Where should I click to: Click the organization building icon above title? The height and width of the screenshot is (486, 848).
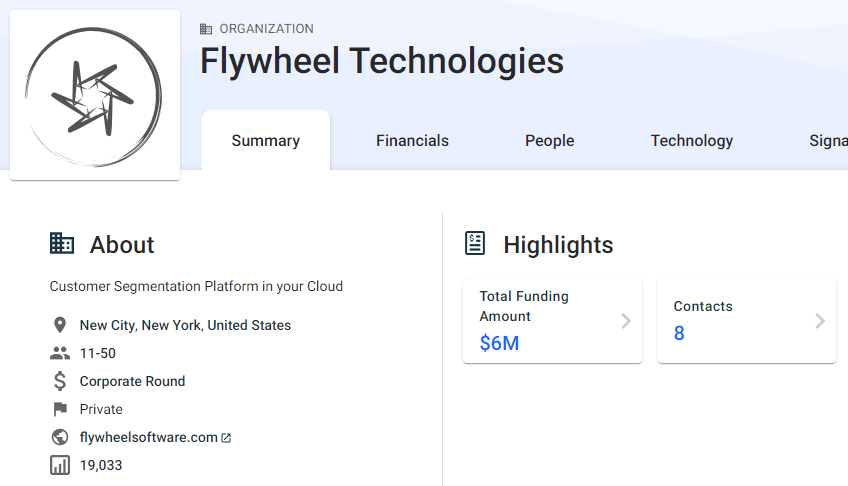point(206,29)
